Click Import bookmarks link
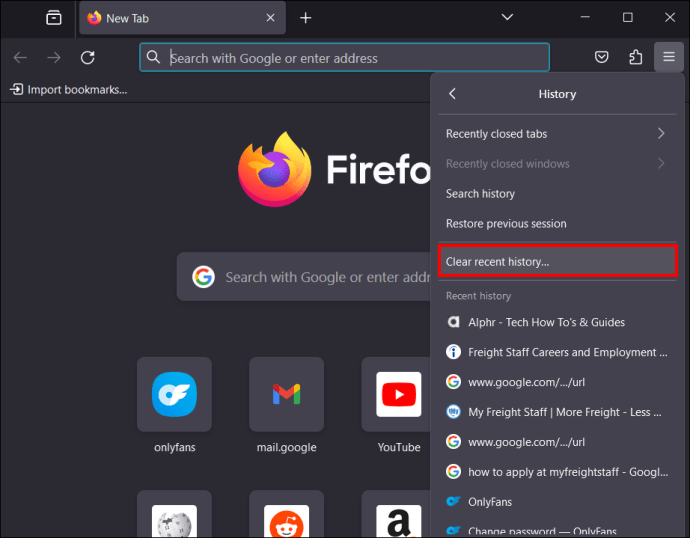This screenshot has height=538, width=690. (69, 90)
